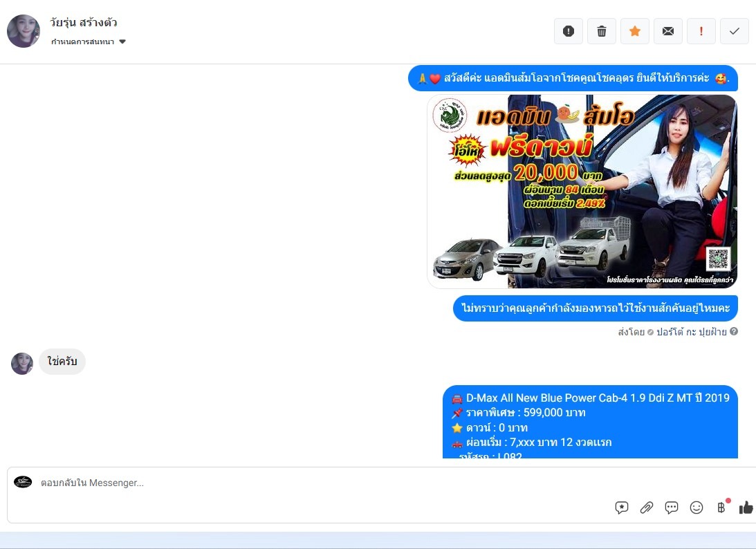This screenshot has height=549, width=756.
Task: Open the baht payment request icon
Action: 722,507
